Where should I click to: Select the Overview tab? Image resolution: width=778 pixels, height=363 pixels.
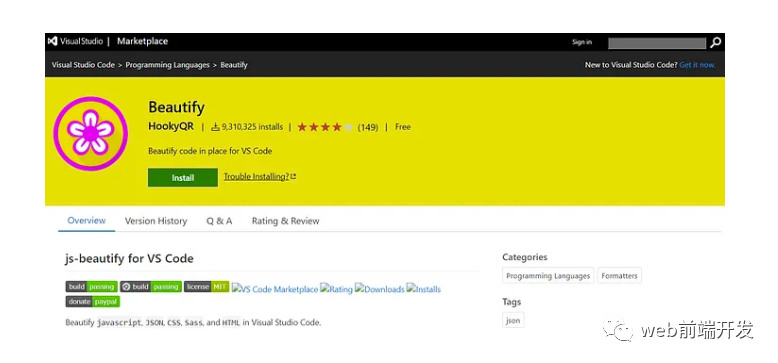pos(86,221)
